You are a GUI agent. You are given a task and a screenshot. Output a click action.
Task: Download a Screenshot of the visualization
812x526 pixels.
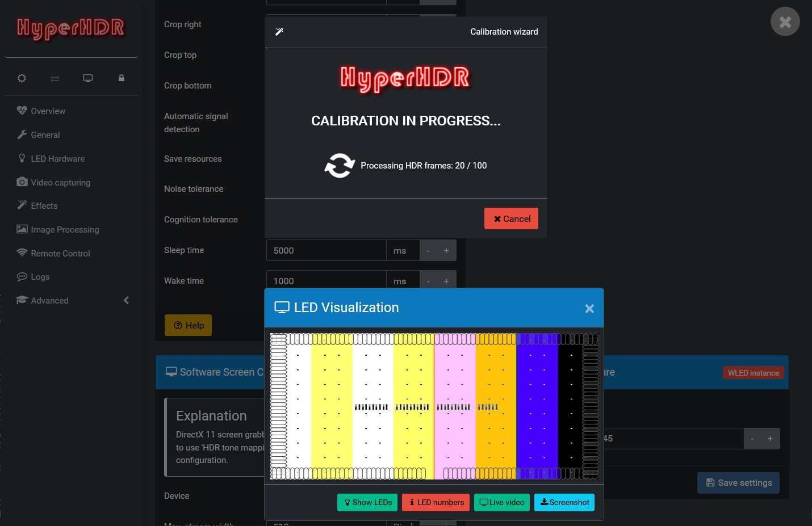coord(564,502)
